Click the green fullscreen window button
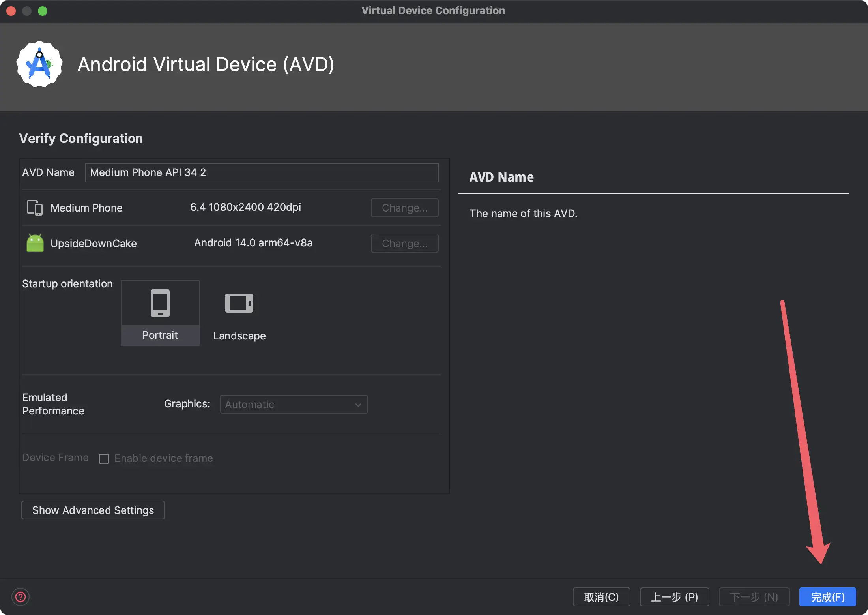The image size is (868, 615). click(43, 11)
